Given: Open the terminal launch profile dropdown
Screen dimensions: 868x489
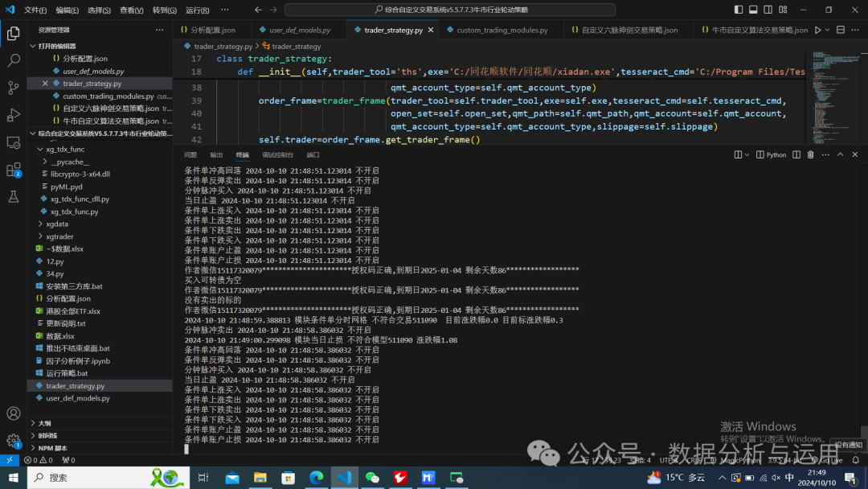Looking at the screenshot, I should (x=747, y=155).
